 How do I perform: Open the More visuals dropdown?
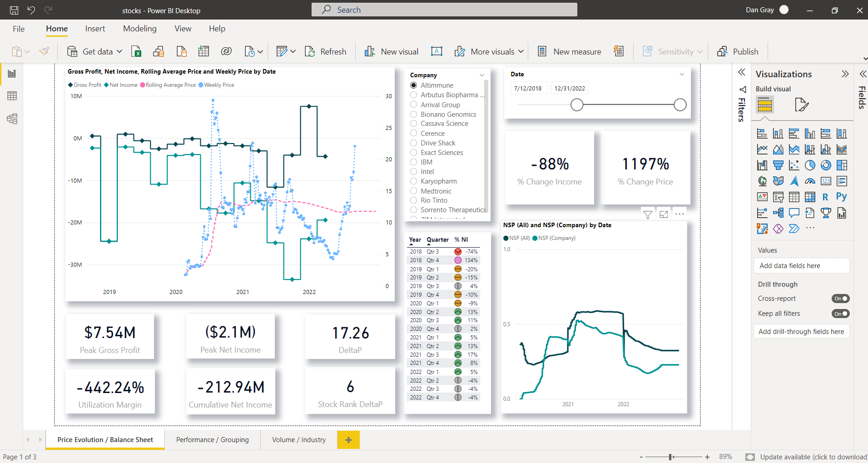pyautogui.click(x=521, y=52)
